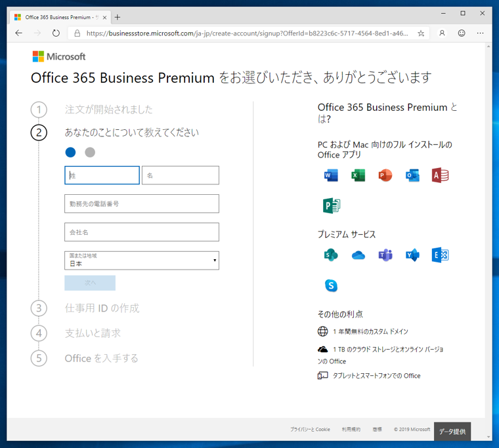Click the Microsoft logo
Image resolution: width=499 pixels, height=448 pixels.
pyautogui.click(x=59, y=56)
